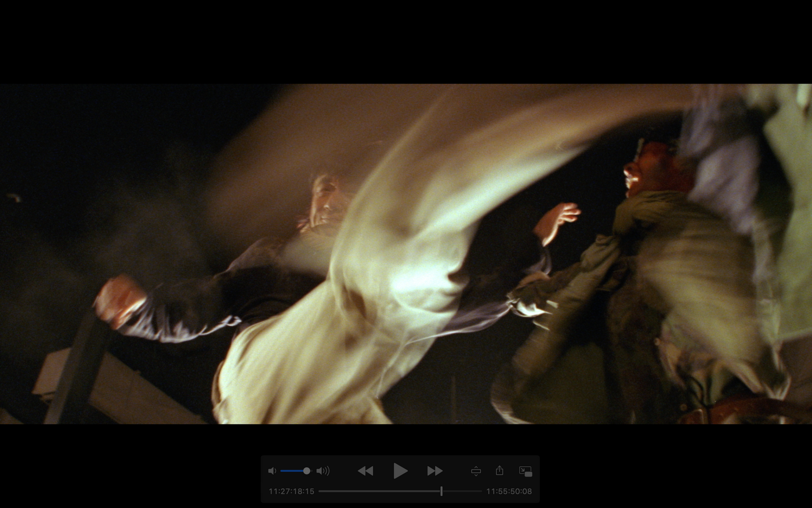The height and width of the screenshot is (508, 812).
Task: Click the elapsed timecode 11:27:18:15
Action: [291, 491]
